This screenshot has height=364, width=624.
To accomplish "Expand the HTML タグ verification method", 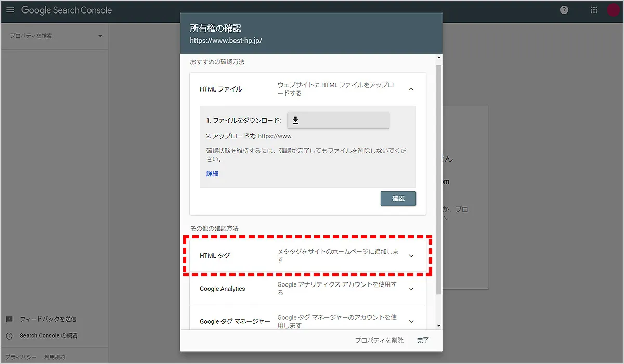I will click(x=411, y=255).
